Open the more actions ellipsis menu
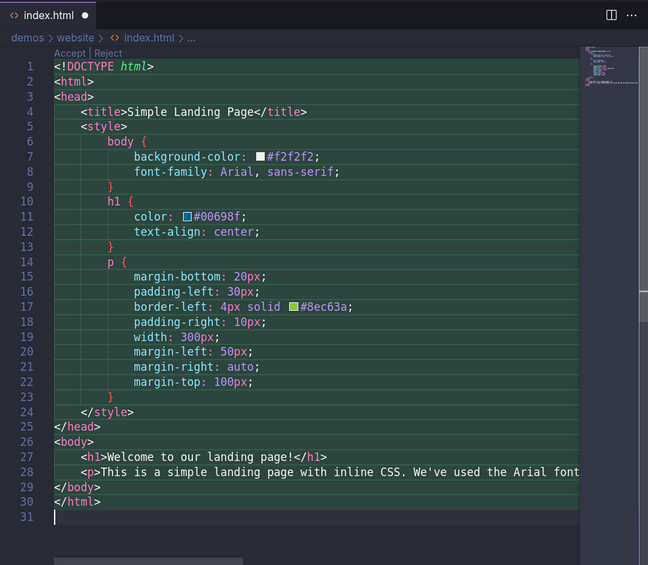Screen dimensions: 648x565 tap(631, 15)
